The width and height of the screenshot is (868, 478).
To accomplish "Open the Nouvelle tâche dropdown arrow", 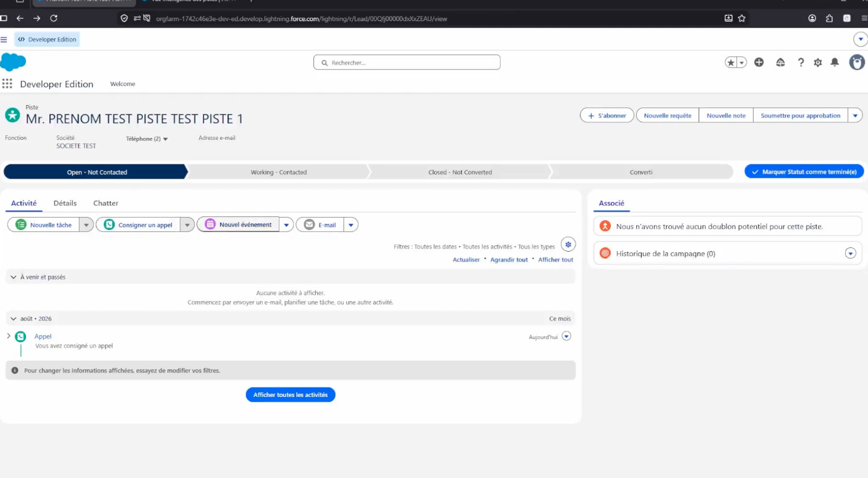I will [x=87, y=225].
